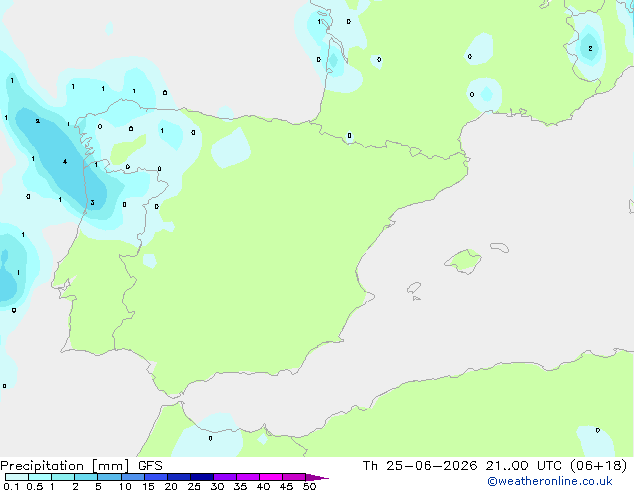Click the 'GFS' model label
This screenshot has height=490, width=634.
pyautogui.click(x=150, y=466)
